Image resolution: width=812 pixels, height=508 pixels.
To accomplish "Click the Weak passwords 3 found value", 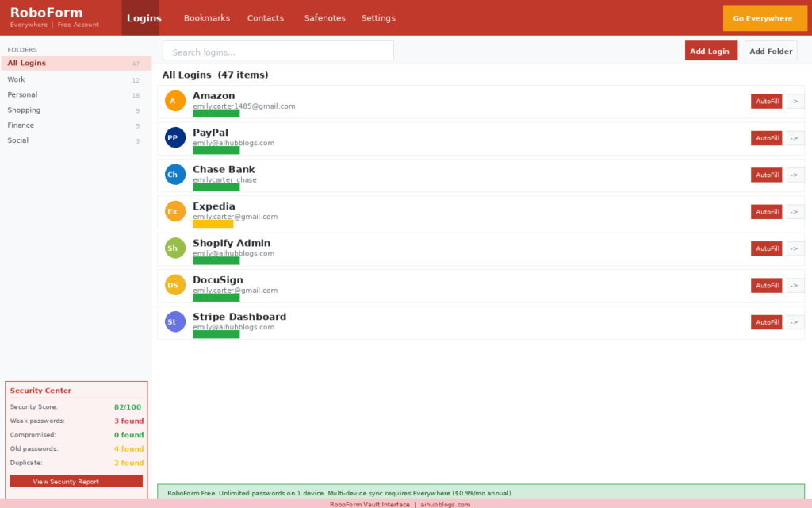I will tap(128, 421).
